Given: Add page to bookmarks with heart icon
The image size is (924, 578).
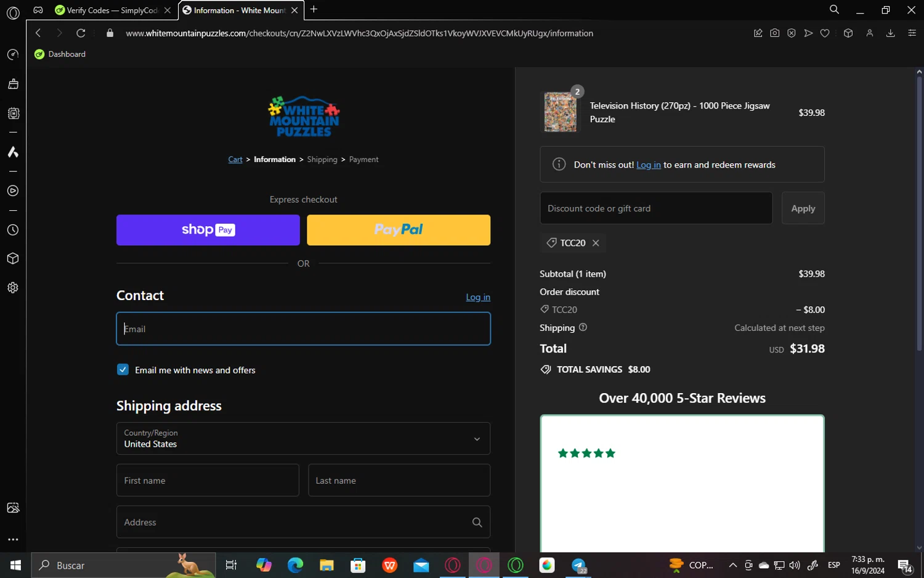Looking at the screenshot, I should (x=825, y=33).
